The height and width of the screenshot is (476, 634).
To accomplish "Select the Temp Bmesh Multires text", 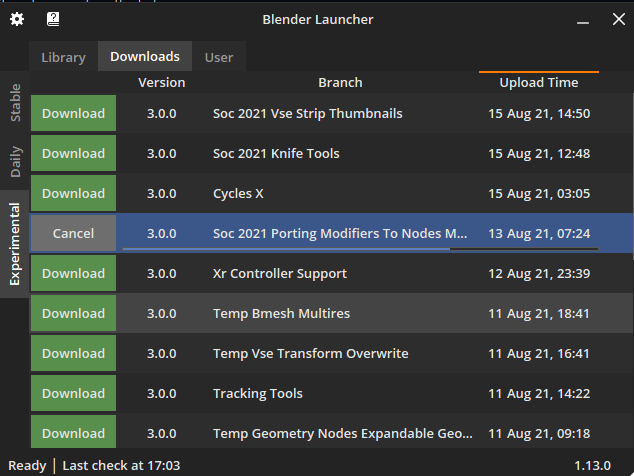I will 281,313.
